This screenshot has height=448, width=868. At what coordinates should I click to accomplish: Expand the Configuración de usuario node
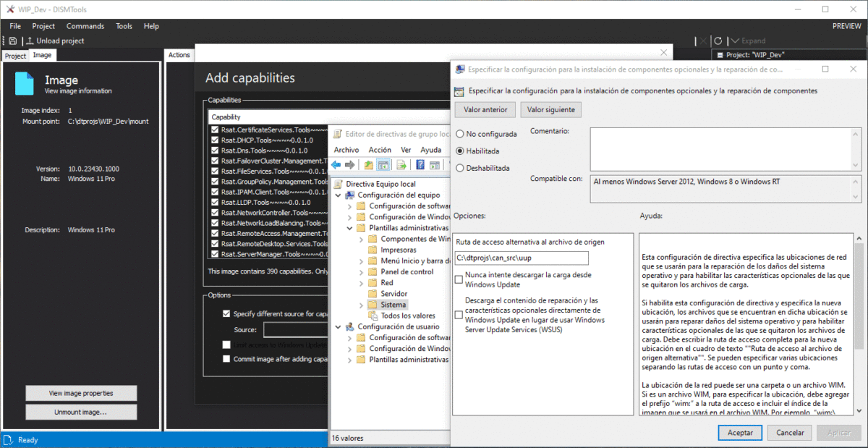click(x=336, y=326)
